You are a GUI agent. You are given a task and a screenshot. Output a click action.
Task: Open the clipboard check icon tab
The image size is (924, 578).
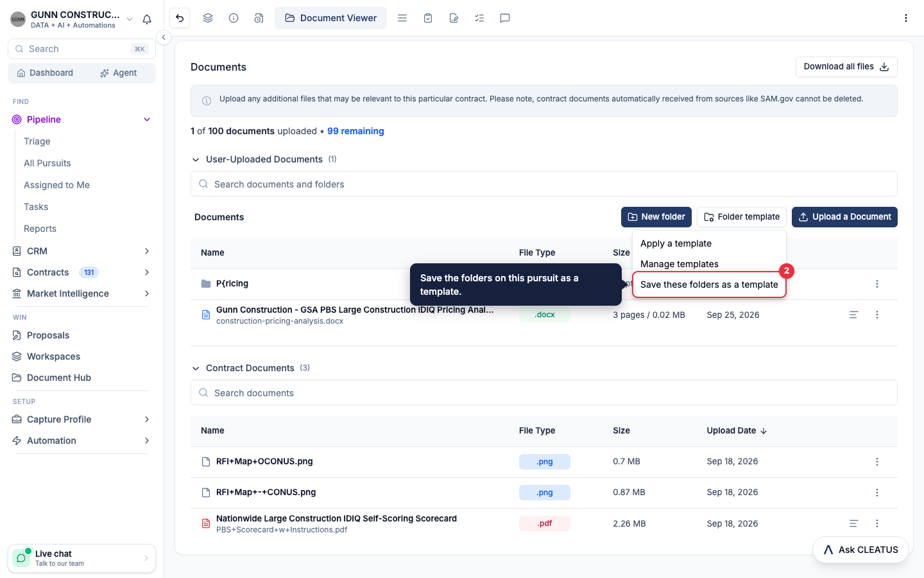point(428,18)
